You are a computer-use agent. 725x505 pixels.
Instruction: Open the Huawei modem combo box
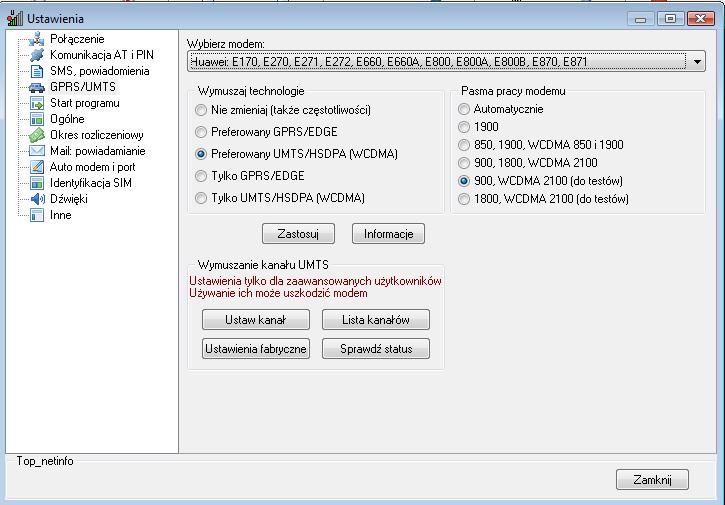click(440, 62)
